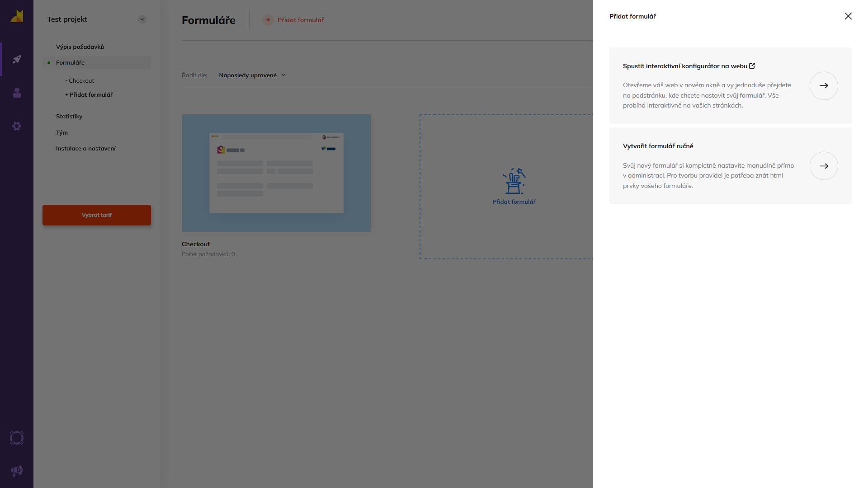The image size is (868, 488).
Task: Open the Tým menu item
Action: click(x=62, y=133)
